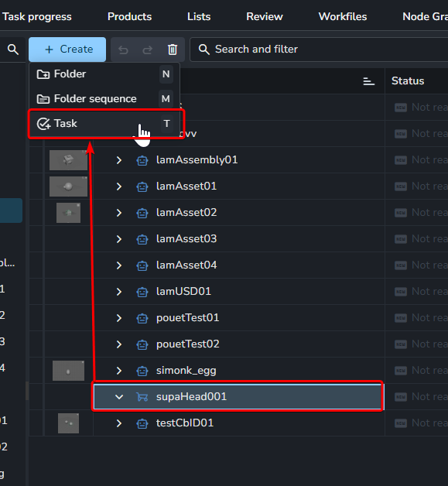Click the delete trash icon in toolbar
This screenshot has height=486, width=448.
point(173,50)
